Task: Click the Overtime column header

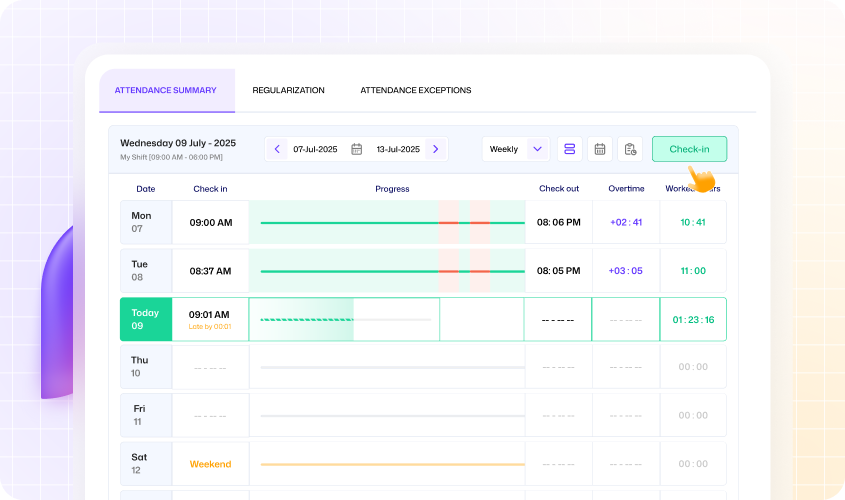Action: 626,189
